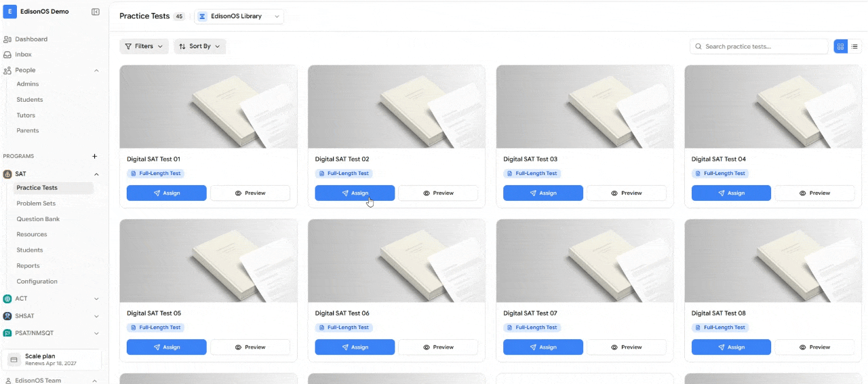Image resolution: width=868 pixels, height=384 pixels.
Task: Open Parents under People
Action: tap(28, 130)
